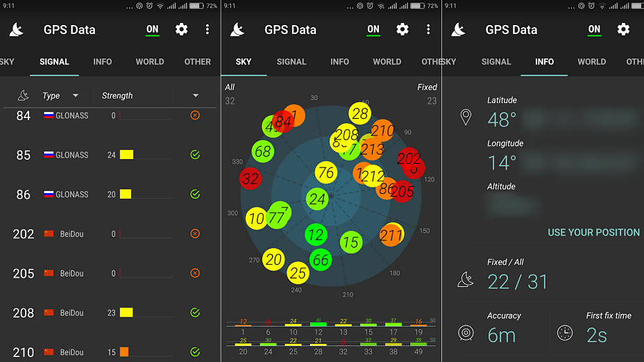Open settings gear in middle SKY screen

[x=402, y=29]
